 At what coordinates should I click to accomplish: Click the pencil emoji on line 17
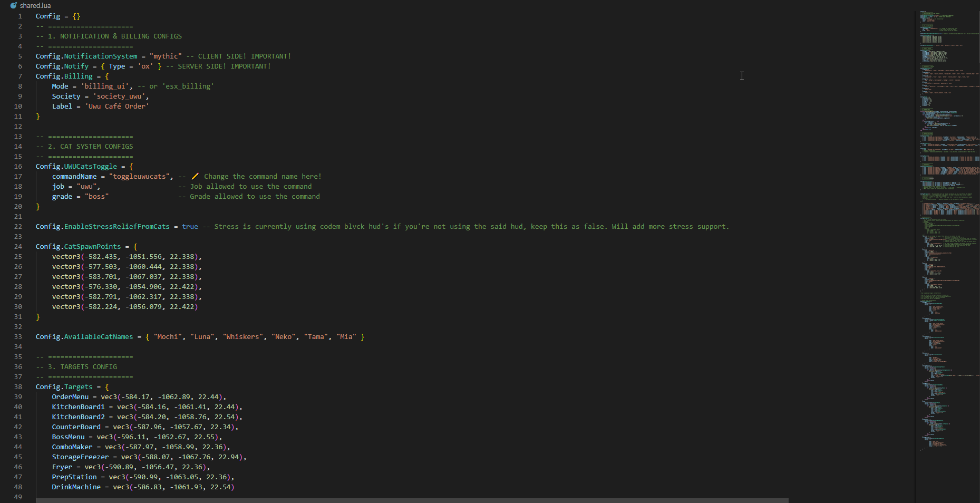tap(195, 177)
